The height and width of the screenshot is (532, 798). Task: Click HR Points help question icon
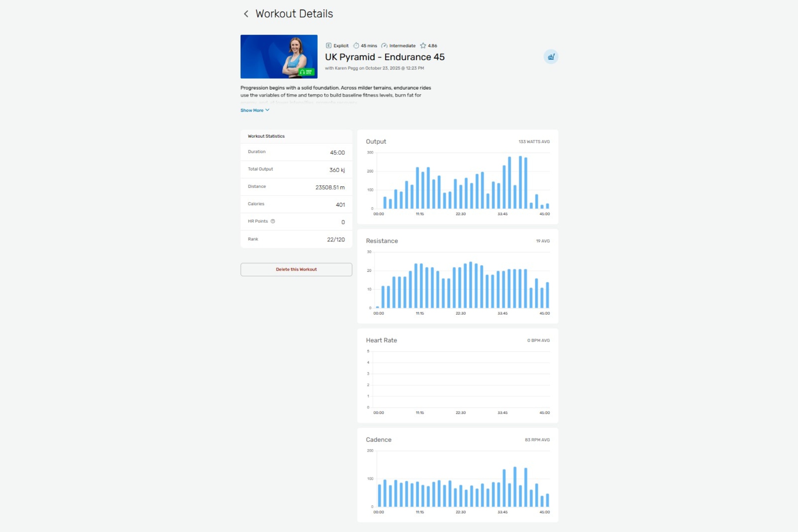(273, 221)
